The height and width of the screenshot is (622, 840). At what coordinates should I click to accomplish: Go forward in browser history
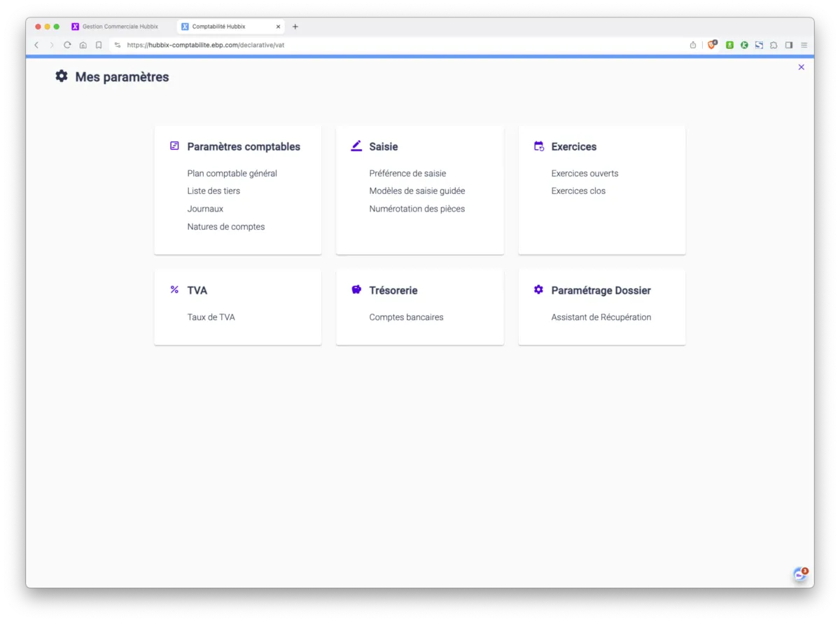(x=51, y=45)
